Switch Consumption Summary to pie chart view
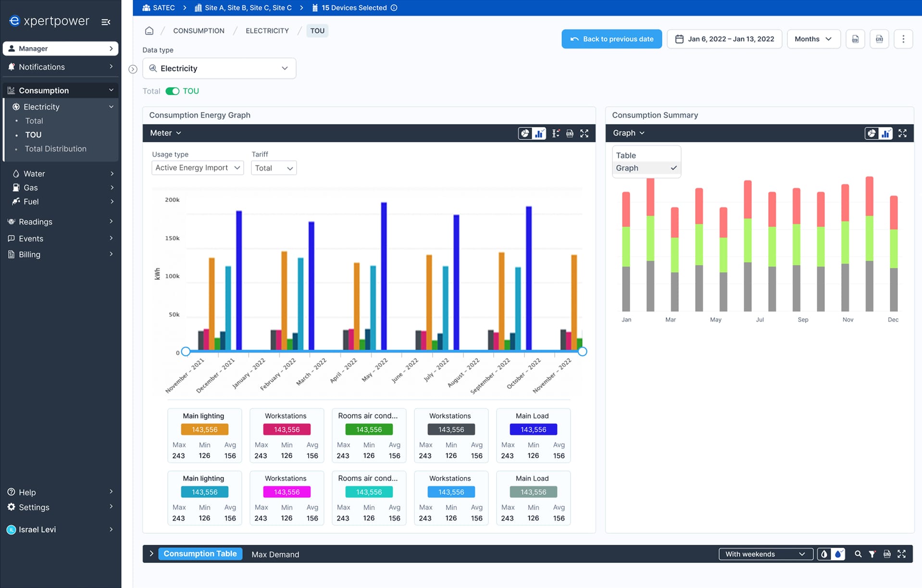 [x=872, y=133]
